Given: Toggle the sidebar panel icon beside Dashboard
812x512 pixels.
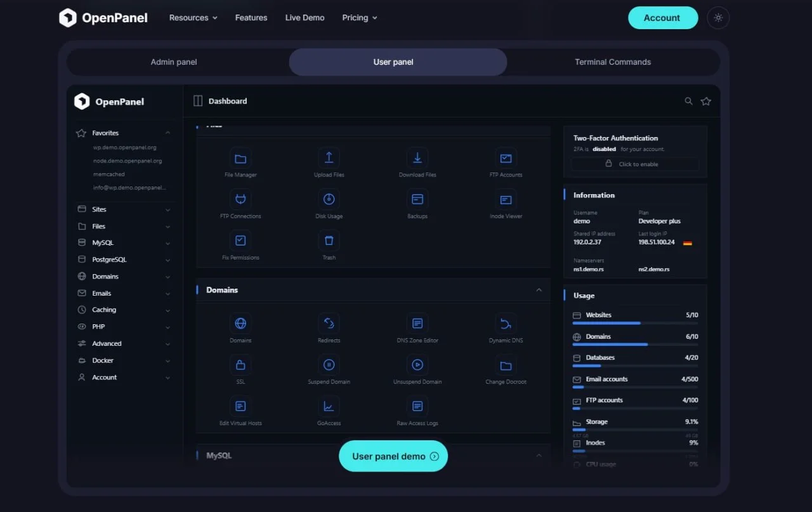Looking at the screenshot, I should (198, 101).
